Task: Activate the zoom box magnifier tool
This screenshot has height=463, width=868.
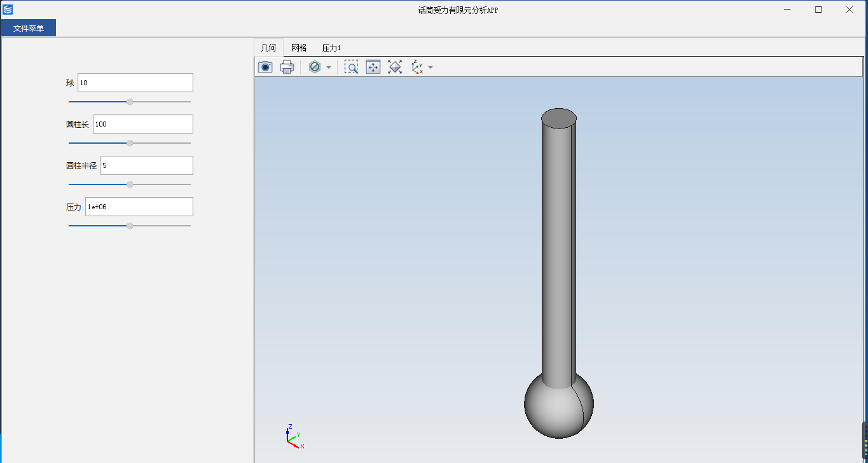Action: [x=351, y=67]
